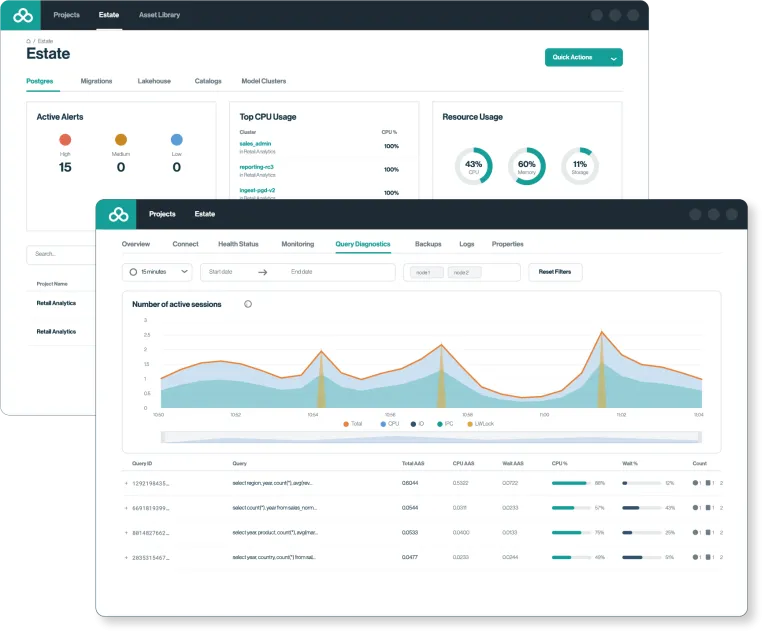Open the Migrations tab
Viewport: 768px width, 637px height.
(x=96, y=81)
